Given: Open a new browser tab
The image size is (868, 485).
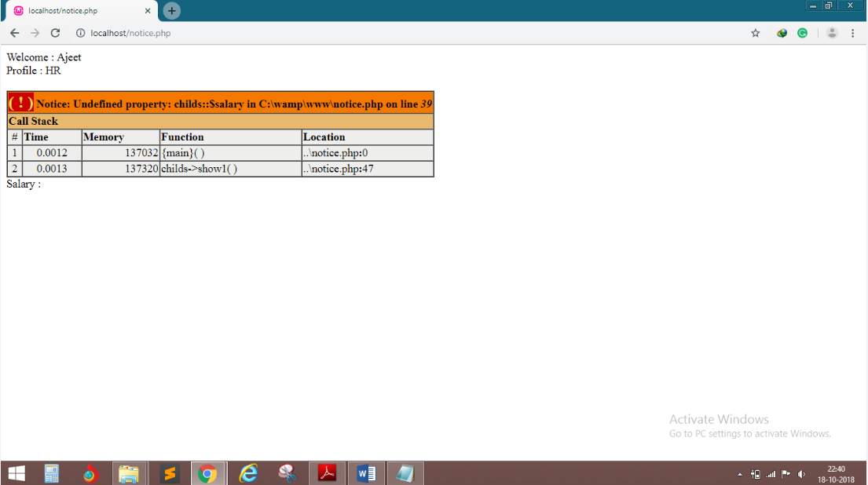Looking at the screenshot, I should coord(172,10).
